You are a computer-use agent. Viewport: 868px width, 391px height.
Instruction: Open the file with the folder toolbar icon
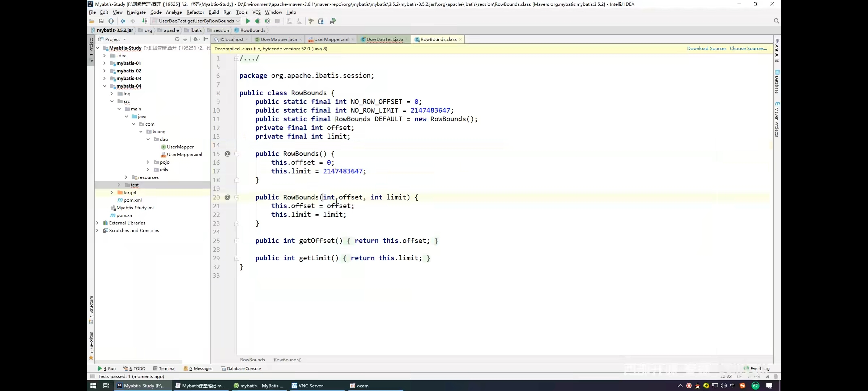click(92, 21)
